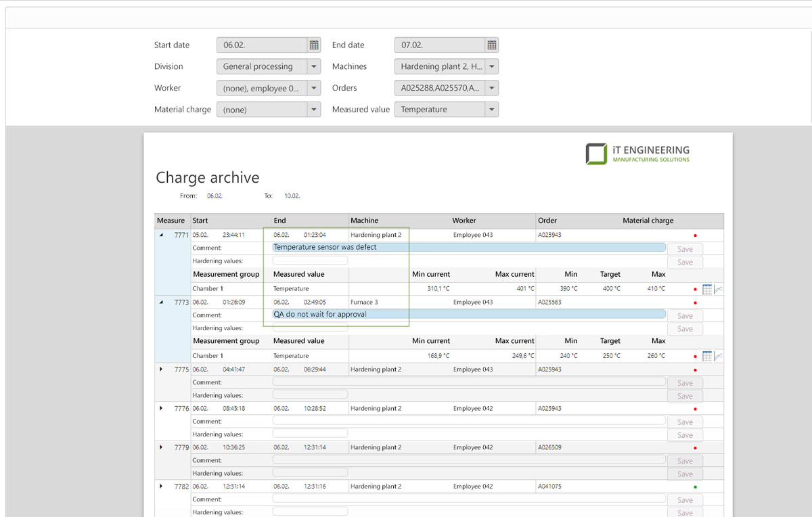This screenshot has height=517, width=812.
Task: Collapse measure 7771 row
Action: [161, 235]
